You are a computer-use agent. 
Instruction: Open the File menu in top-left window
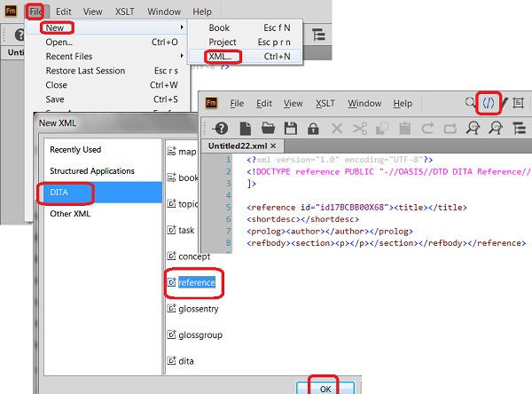tap(35, 12)
